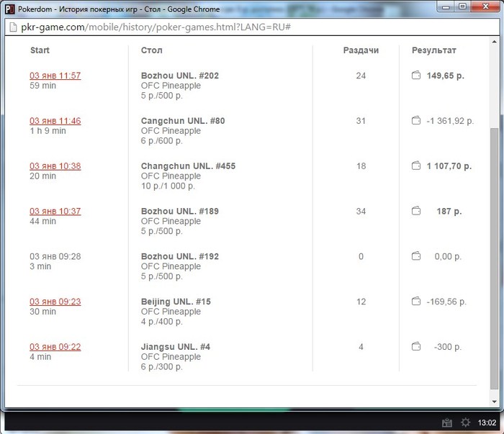Click the Start column header

point(40,50)
